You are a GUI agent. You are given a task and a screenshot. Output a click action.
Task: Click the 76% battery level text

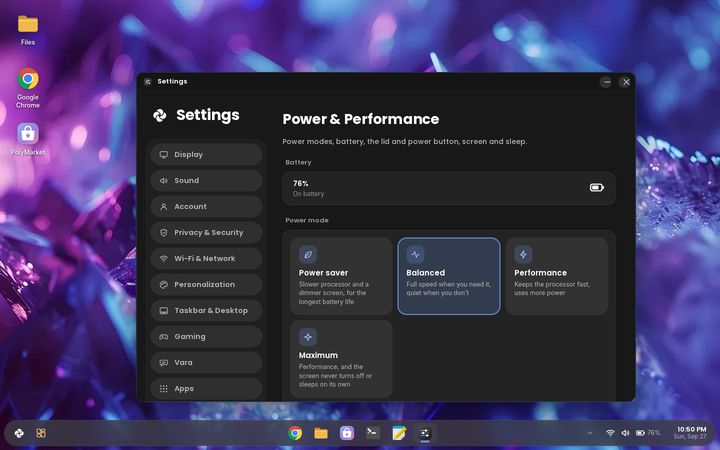[x=301, y=183]
